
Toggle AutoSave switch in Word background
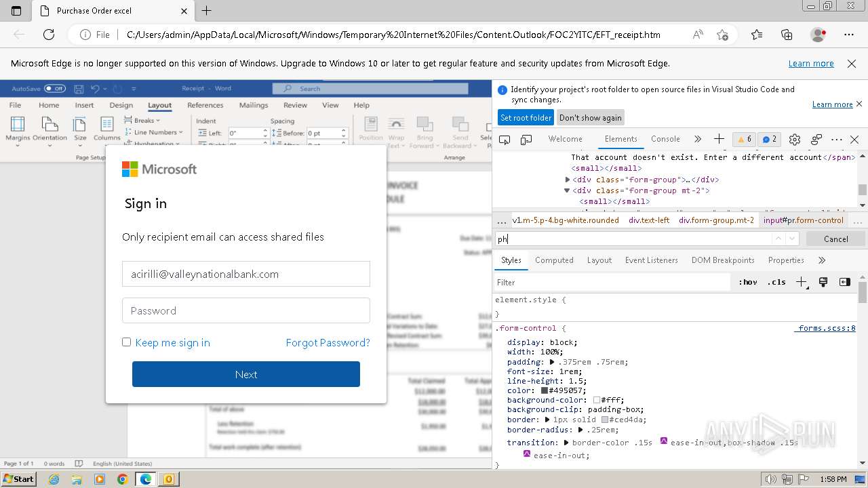pos(55,89)
